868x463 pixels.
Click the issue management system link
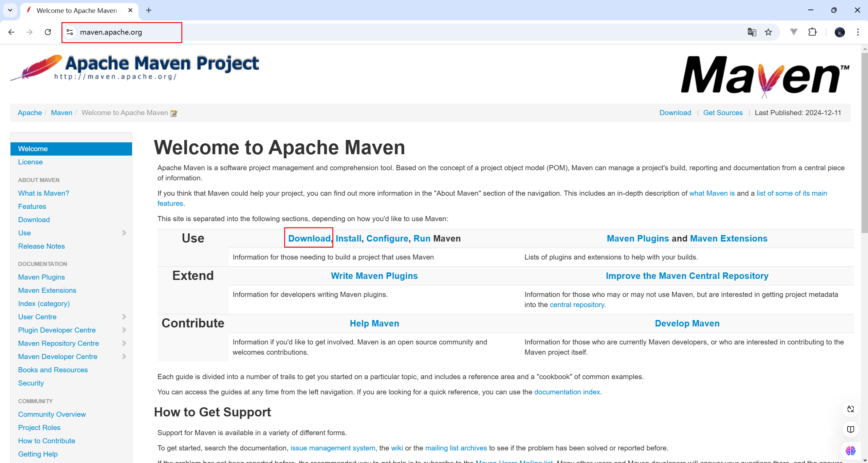pyautogui.click(x=333, y=448)
